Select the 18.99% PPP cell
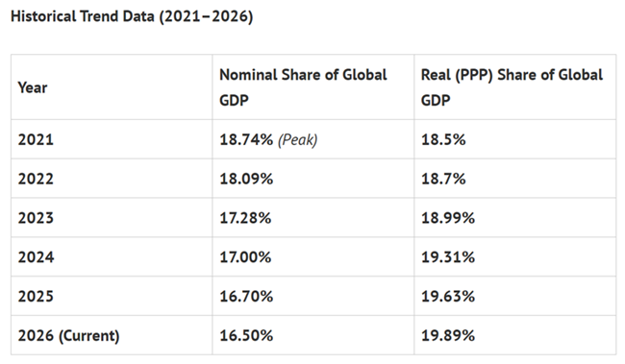Image resolution: width=625 pixels, height=364 pixels. pos(448,218)
